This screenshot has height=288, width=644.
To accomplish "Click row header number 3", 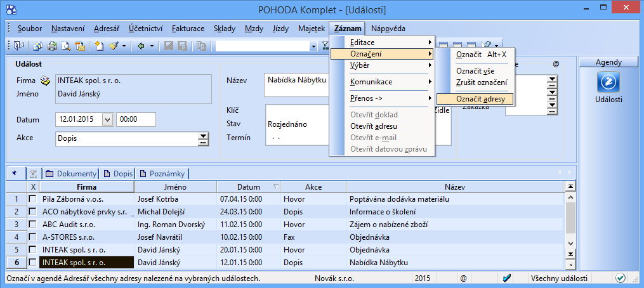I will click(17, 225).
